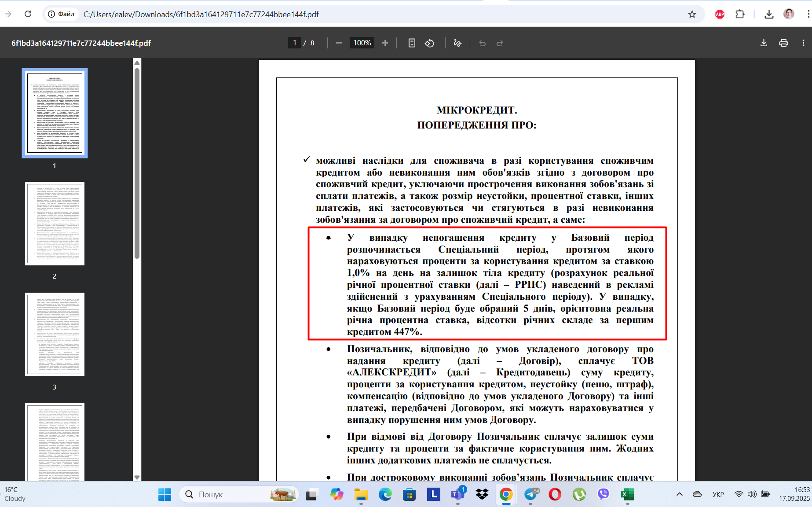
Task: Bookmark this page with the star icon
Action: pyautogui.click(x=692, y=14)
